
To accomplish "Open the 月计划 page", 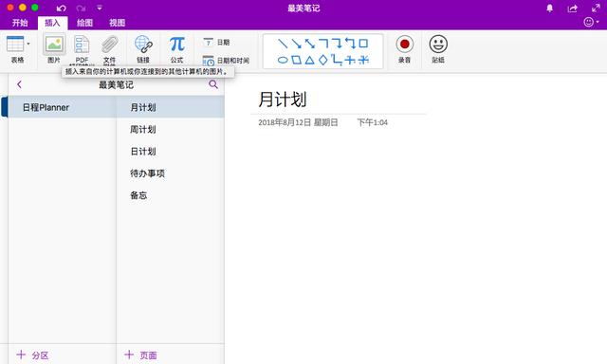I will (171, 107).
